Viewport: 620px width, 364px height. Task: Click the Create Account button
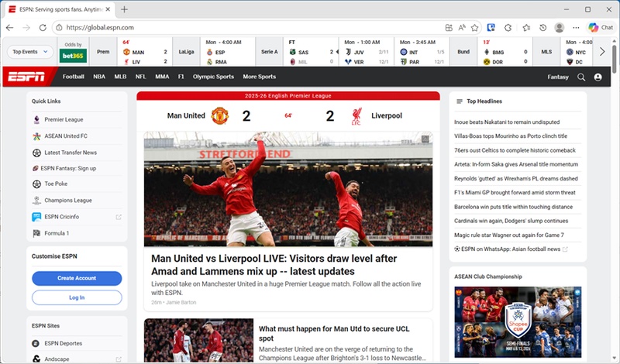pyautogui.click(x=77, y=278)
